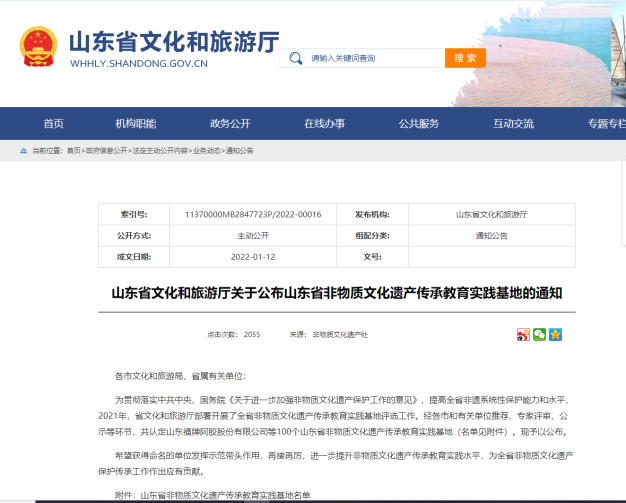Share article via WeChat icon
626x503 pixels.
[x=539, y=334]
